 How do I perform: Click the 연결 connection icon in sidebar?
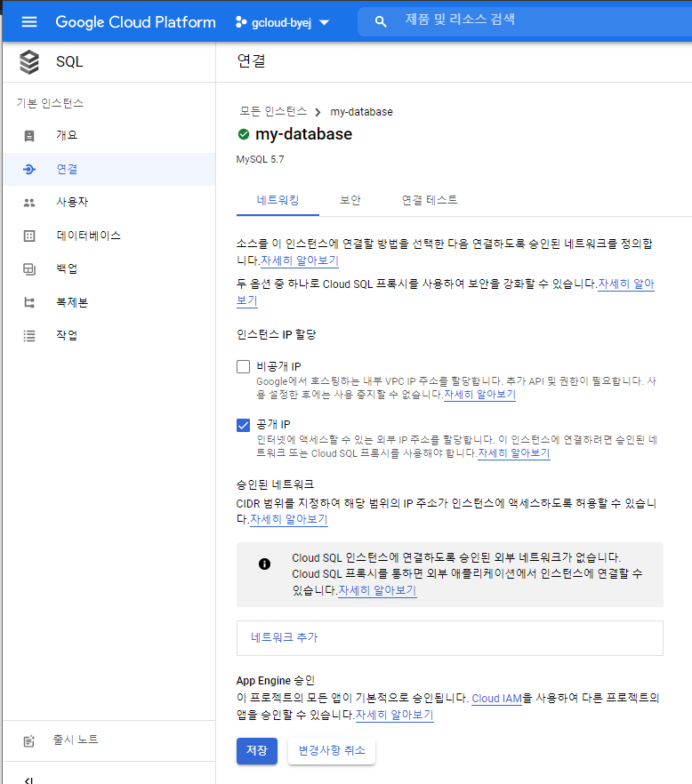point(29,170)
